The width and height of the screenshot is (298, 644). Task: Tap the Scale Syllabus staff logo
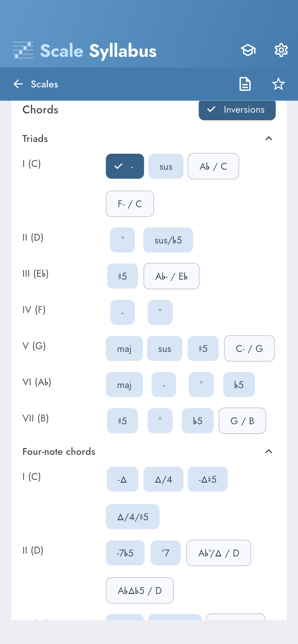[x=23, y=50]
